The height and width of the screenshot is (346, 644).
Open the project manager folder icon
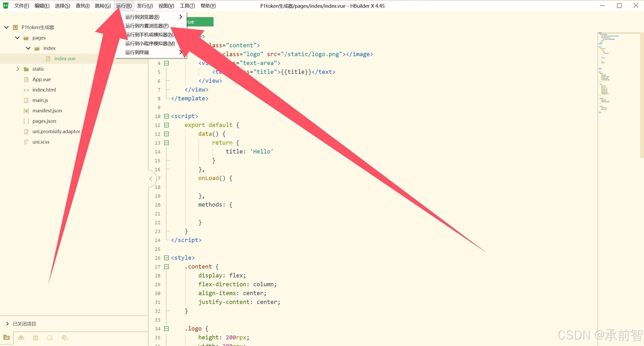tap(7, 338)
